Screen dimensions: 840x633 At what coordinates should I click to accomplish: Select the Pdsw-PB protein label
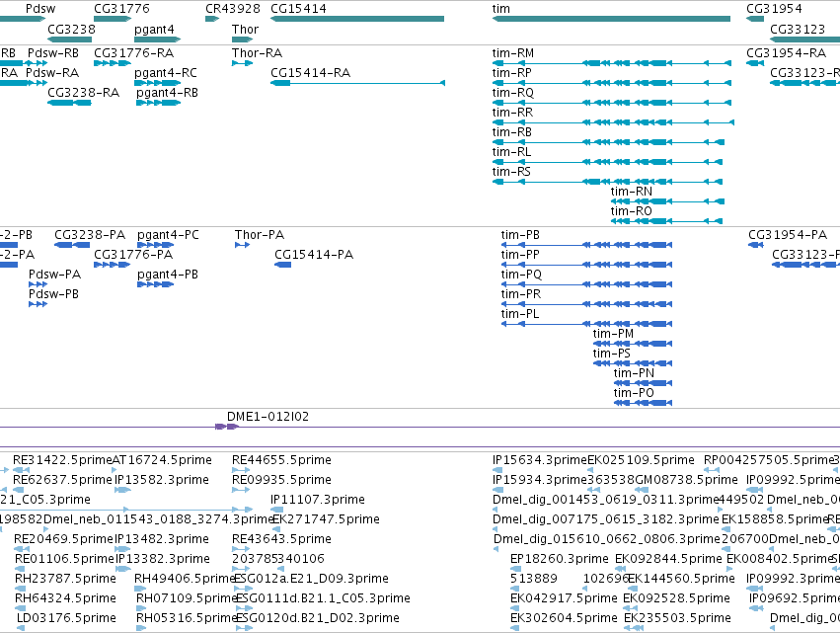53,294
